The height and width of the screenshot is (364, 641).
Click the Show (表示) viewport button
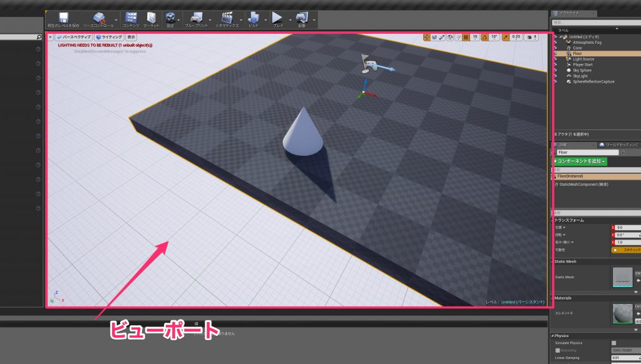tap(131, 38)
